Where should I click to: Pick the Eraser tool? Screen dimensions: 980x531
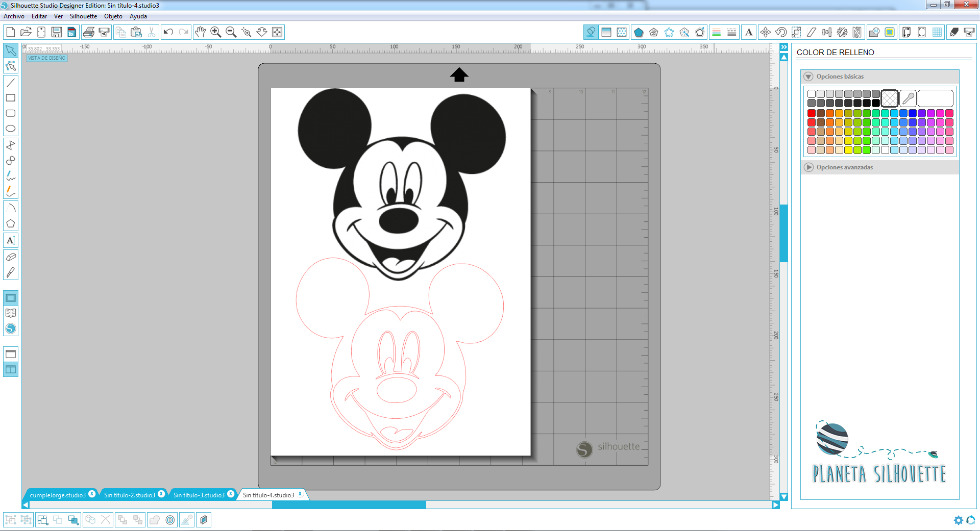[x=11, y=257]
